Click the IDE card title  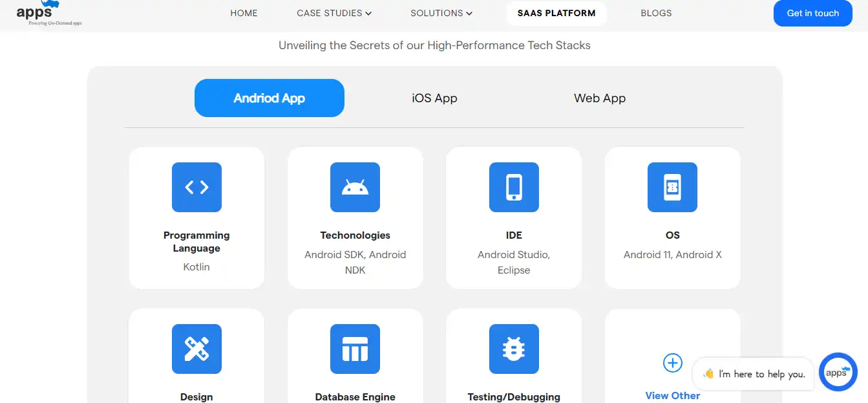point(514,235)
